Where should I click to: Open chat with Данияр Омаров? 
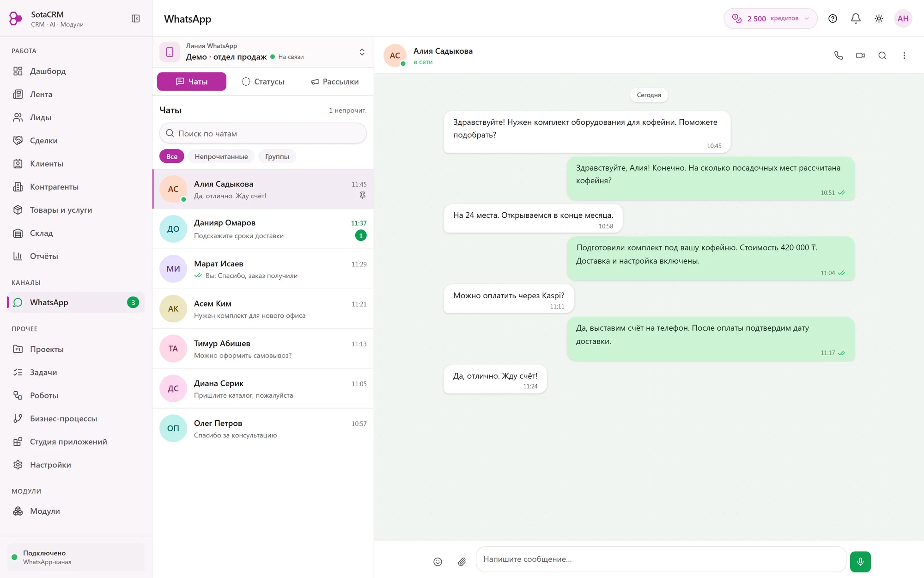click(x=263, y=229)
